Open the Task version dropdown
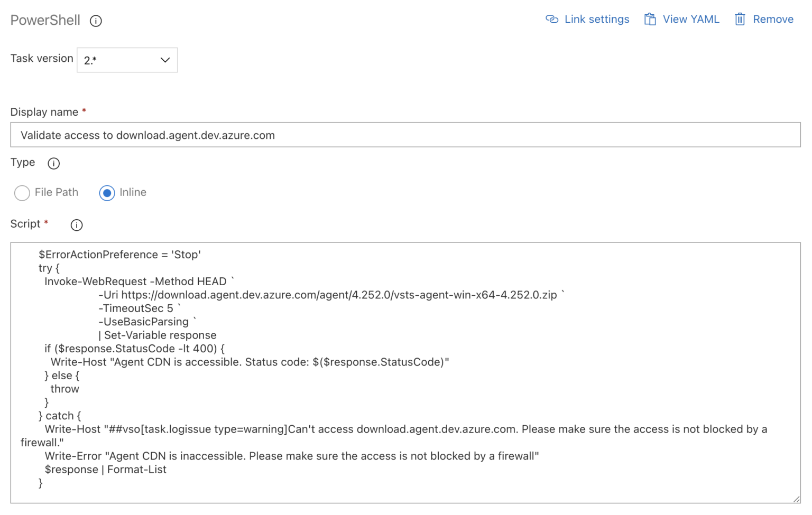 [127, 60]
